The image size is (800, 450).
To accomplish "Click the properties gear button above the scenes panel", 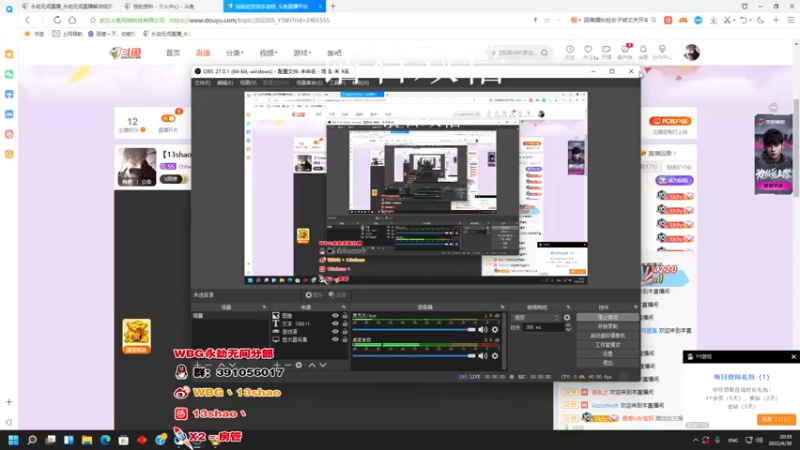I will pos(313,295).
